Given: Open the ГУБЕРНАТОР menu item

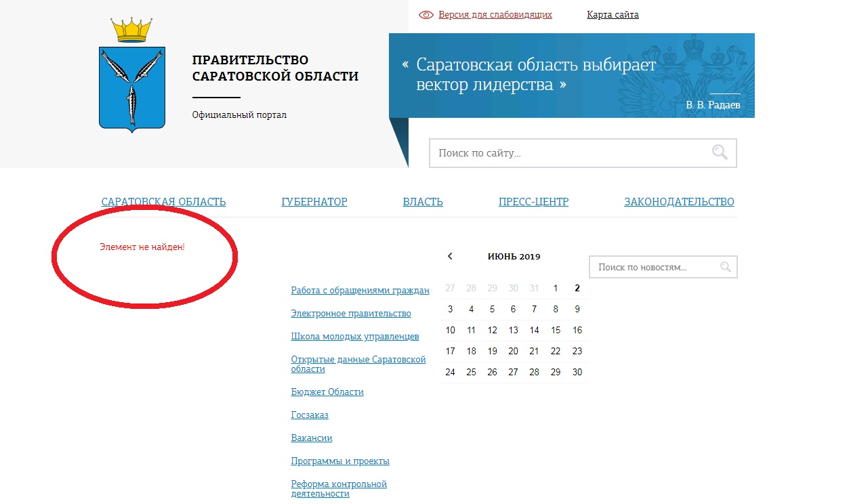Looking at the screenshot, I should point(314,202).
